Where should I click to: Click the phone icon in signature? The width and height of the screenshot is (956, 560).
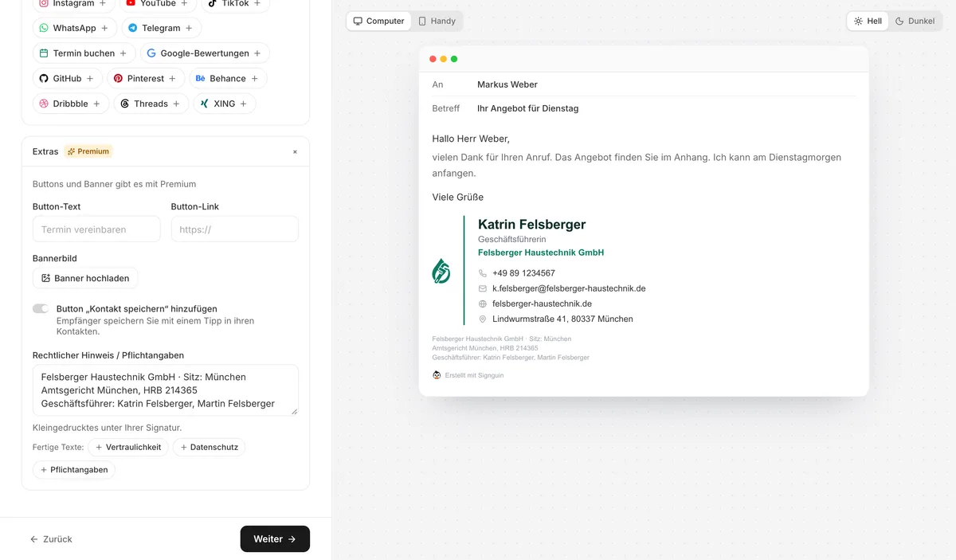[x=483, y=273]
